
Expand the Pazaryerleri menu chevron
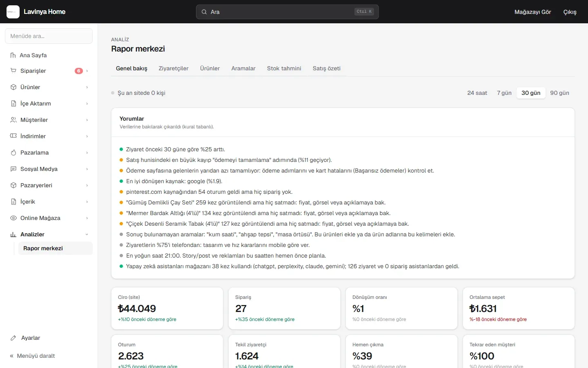[x=87, y=185]
